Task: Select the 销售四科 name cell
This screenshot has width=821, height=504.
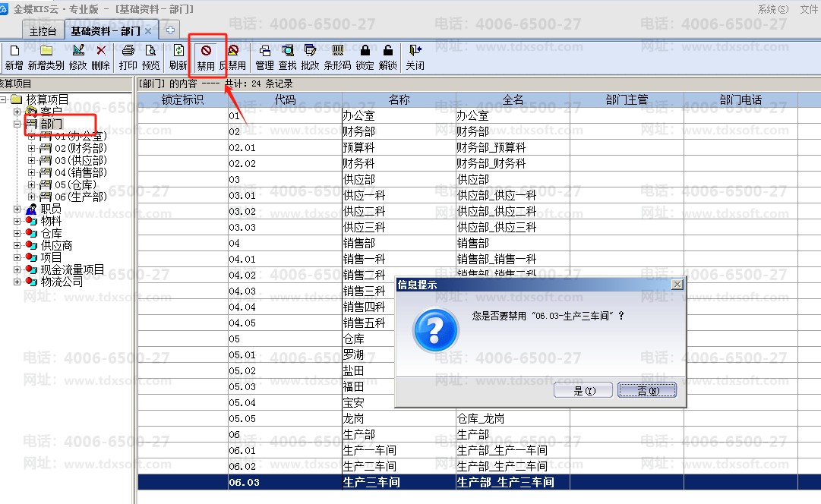Action: point(369,307)
